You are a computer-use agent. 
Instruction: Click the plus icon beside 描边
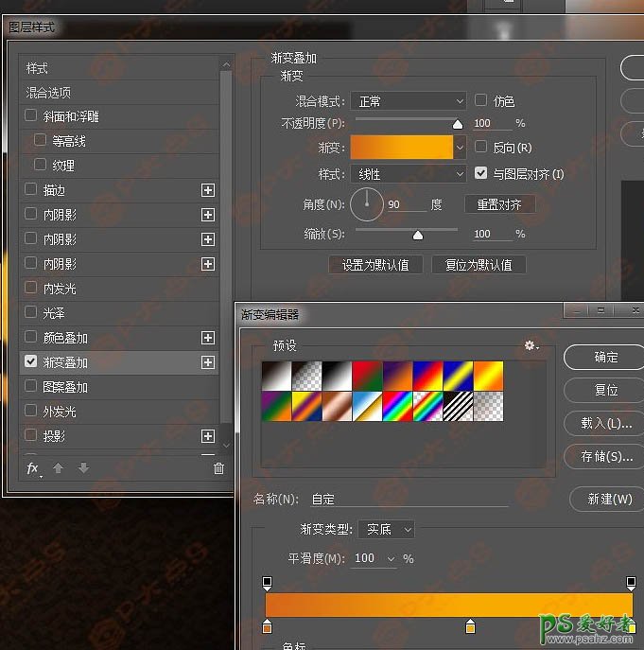click(x=208, y=190)
